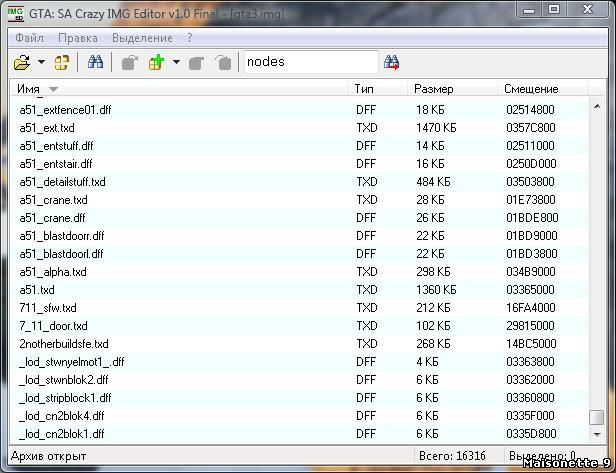Sort by the Смещение column header
Image resolution: width=616 pixels, height=473 pixels.
tap(543, 89)
